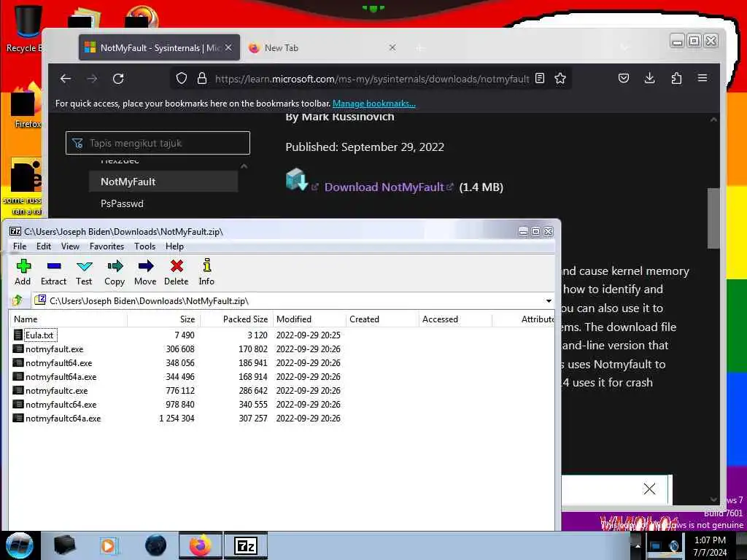Screen dimensions: 747x560
Task: Click taskbar clock showing 1:07 PM
Action: coord(710,545)
